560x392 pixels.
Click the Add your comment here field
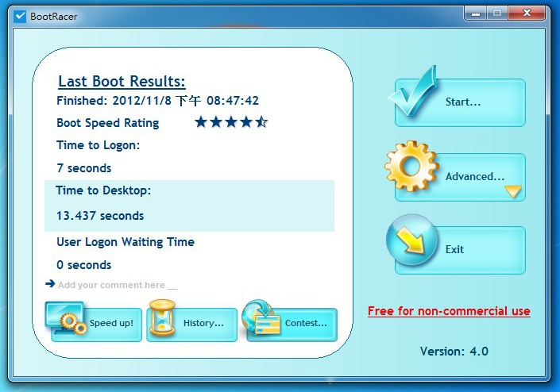pyautogui.click(x=118, y=285)
